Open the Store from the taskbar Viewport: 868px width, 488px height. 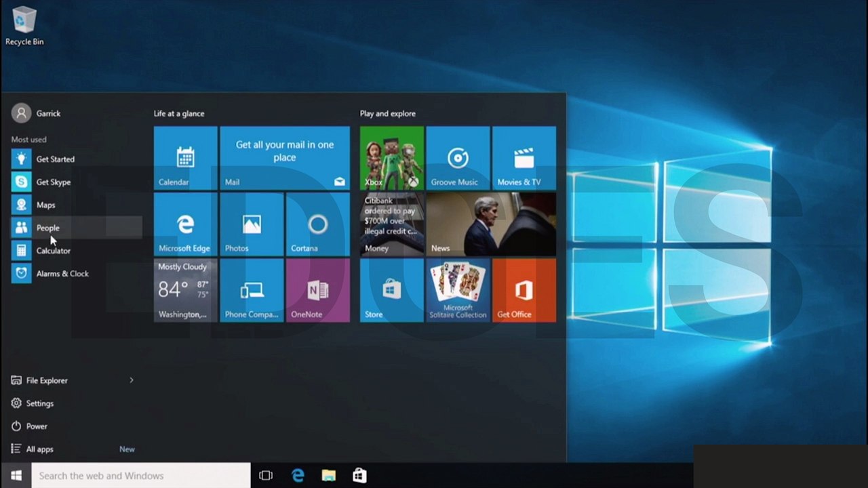pyautogui.click(x=359, y=476)
